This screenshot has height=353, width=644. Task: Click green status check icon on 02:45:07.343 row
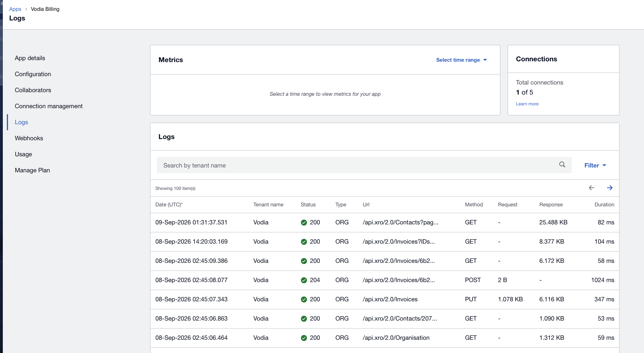tap(304, 300)
